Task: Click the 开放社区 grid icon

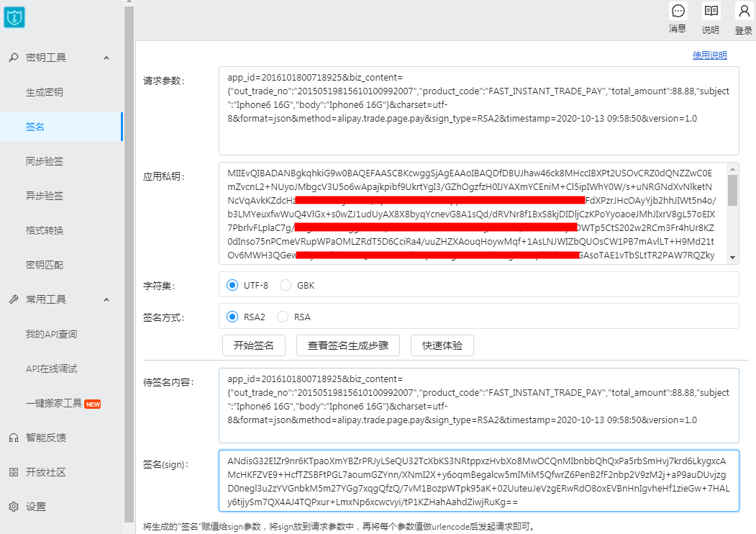Action: (x=14, y=472)
